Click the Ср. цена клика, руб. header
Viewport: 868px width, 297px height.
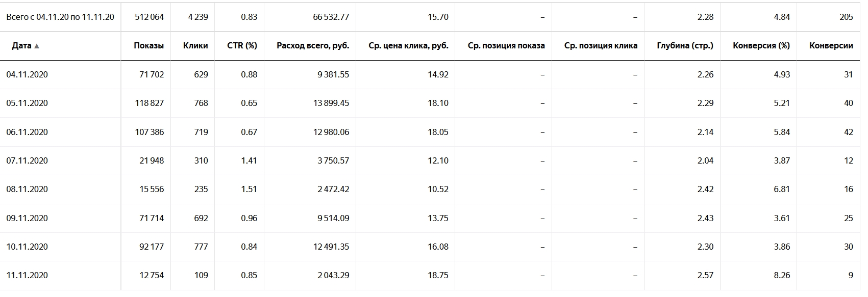pyautogui.click(x=408, y=45)
